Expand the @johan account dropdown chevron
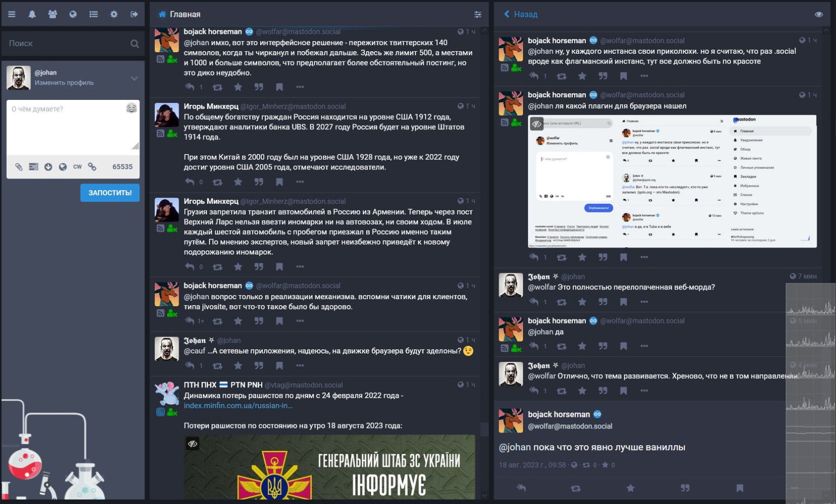This screenshot has width=836, height=504. [x=134, y=78]
